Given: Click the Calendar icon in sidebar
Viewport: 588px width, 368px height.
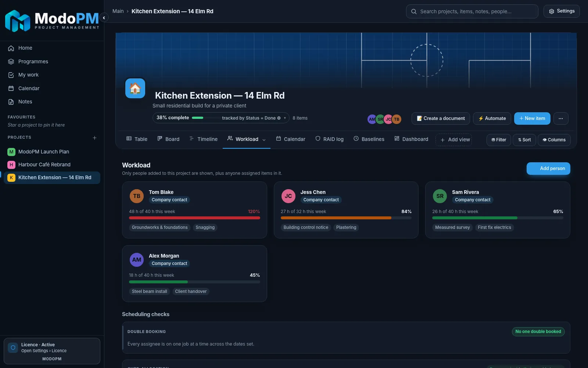Looking at the screenshot, I should click(x=11, y=88).
